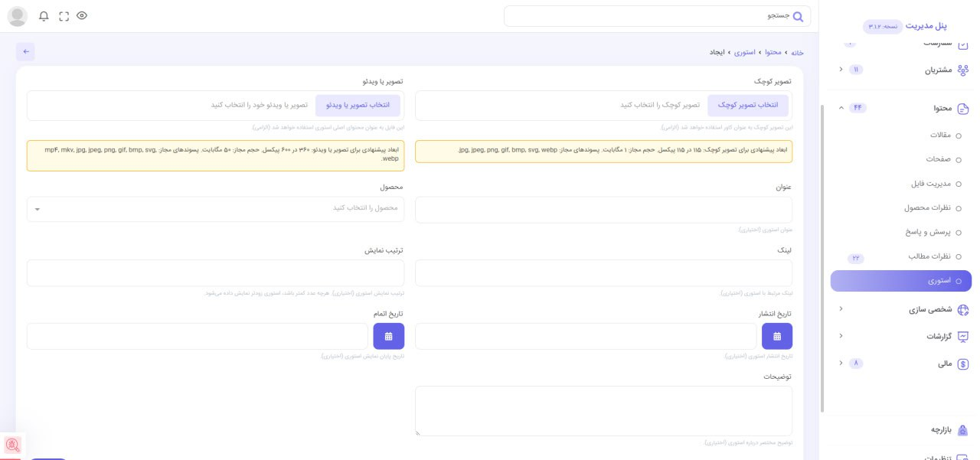Open the notifications bell
Screen dimensions: 980x460
tap(44, 16)
